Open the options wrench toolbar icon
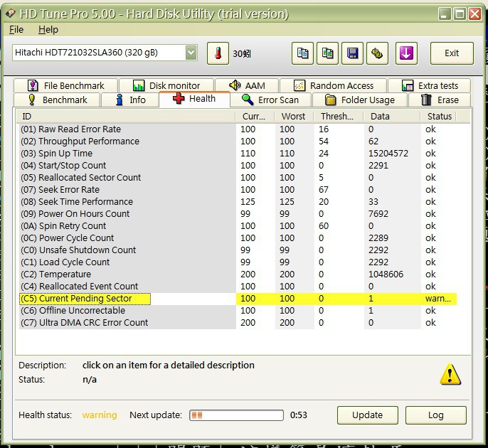The height and width of the screenshot is (448, 488). click(377, 53)
